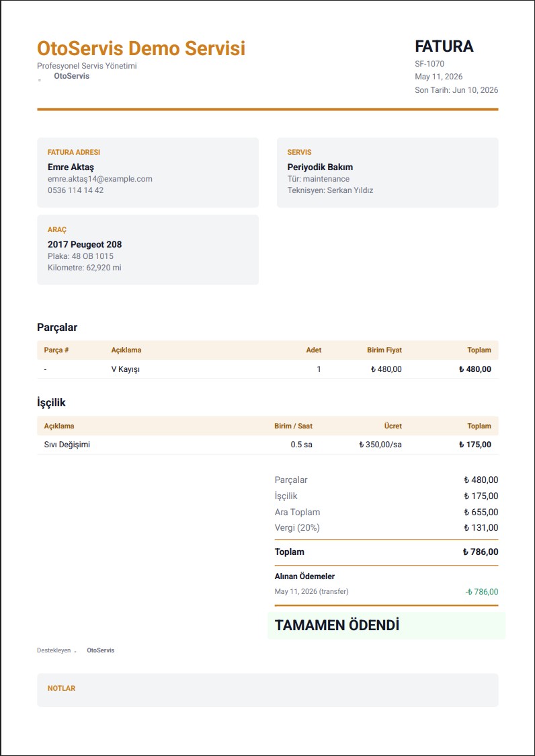
Task: Click the Periyodik Bakım service title
Action: click(x=320, y=167)
